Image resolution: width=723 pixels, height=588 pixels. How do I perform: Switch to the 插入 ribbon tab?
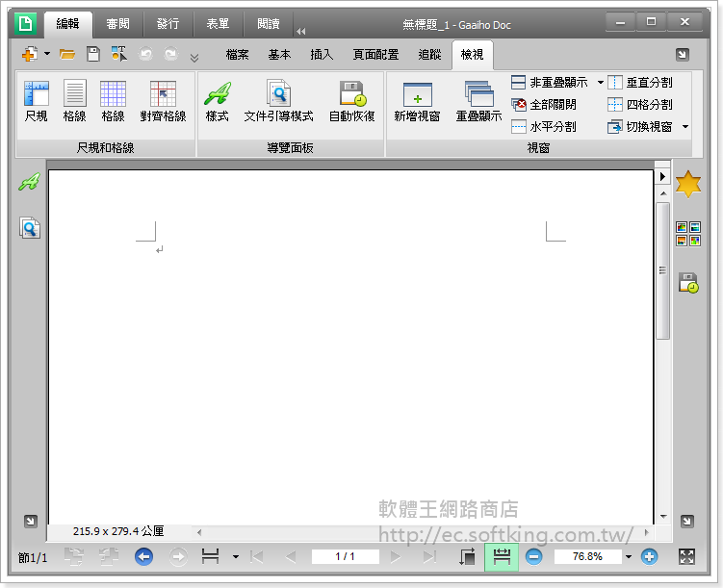(x=322, y=55)
